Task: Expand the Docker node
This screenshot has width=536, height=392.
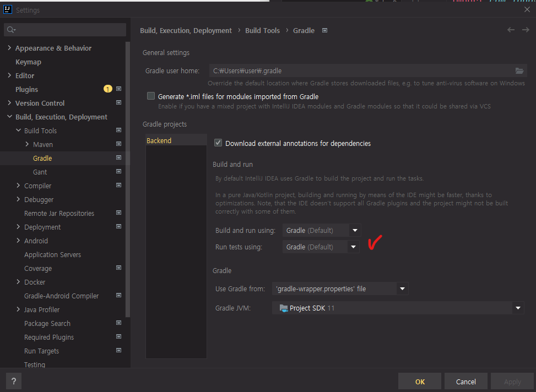Action: point(19,281)
